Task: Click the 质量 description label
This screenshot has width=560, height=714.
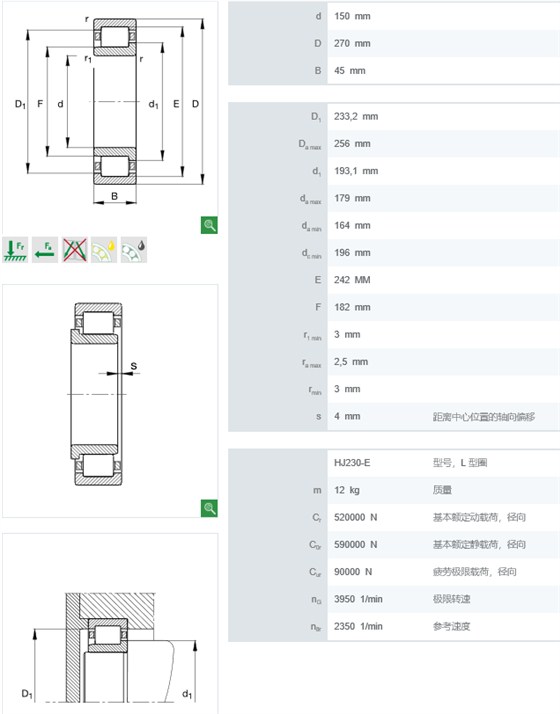Action: [x=442, y=490]
